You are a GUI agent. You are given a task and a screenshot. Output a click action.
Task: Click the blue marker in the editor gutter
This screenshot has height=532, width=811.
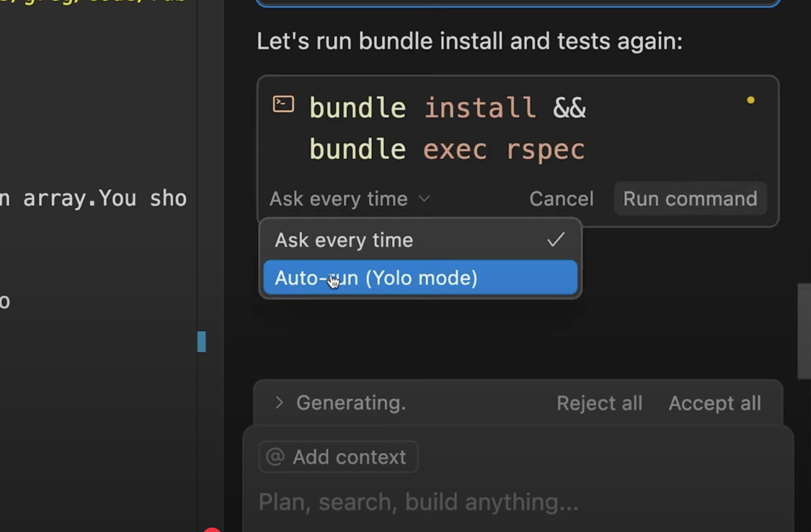(x=202, y=341)
